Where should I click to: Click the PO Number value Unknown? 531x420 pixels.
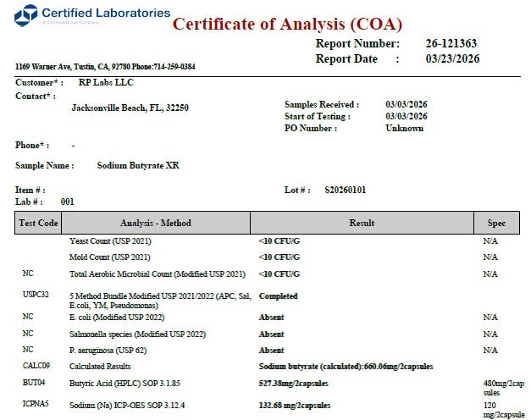(404, 128)
